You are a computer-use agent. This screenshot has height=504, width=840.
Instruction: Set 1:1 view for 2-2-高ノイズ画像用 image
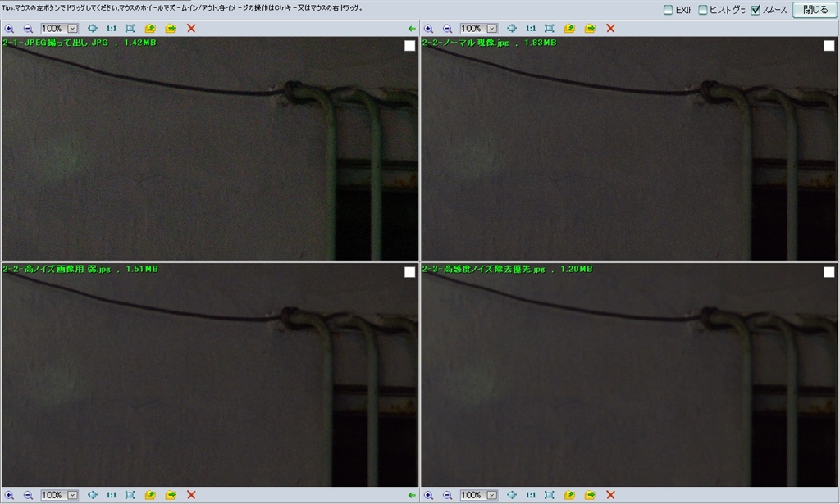(112, 495)
